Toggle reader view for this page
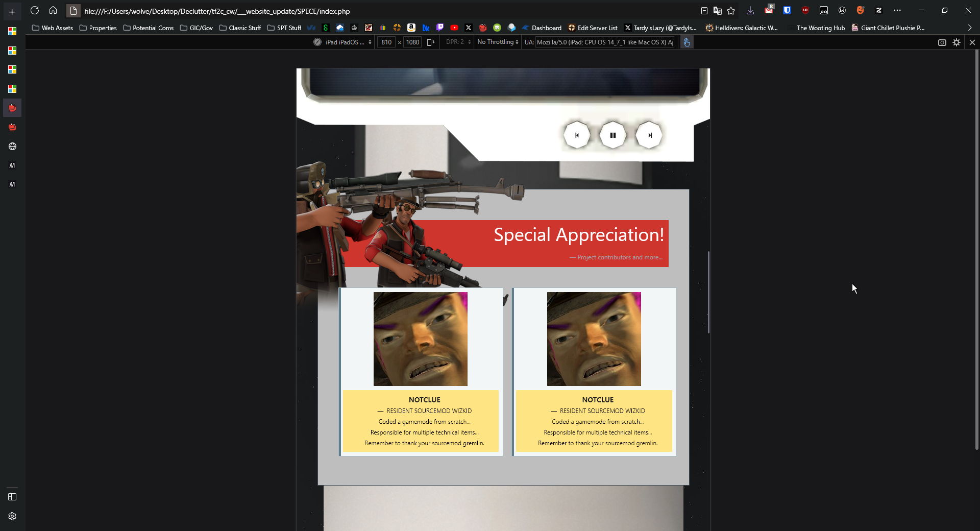This screenshot has width=980, height=531. coord(704,11)
